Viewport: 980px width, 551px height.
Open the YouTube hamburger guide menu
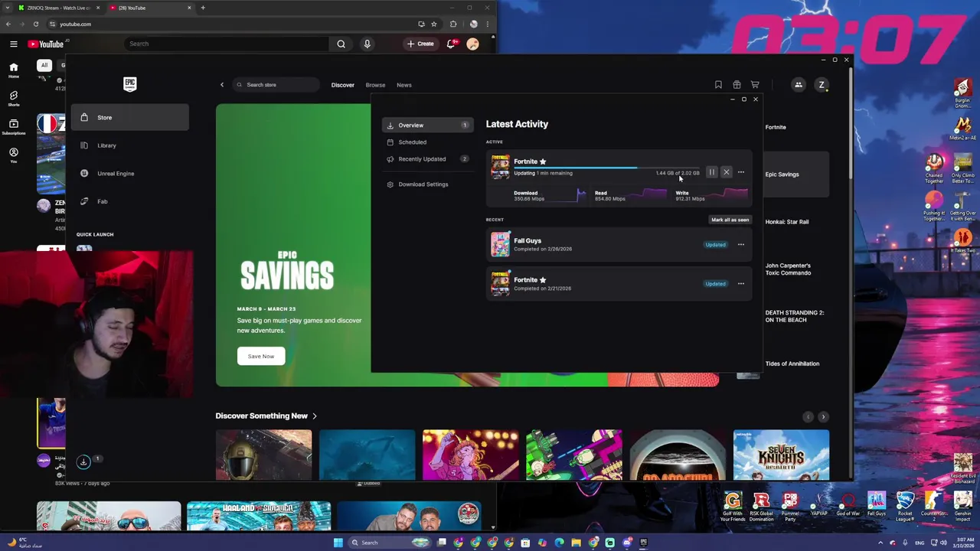(13, 44)
